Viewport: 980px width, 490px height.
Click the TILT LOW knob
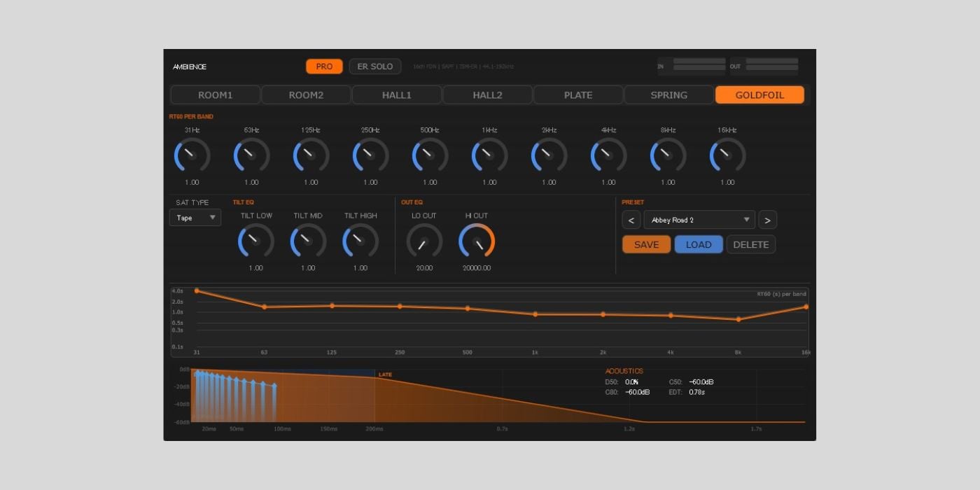(x=255, y=241)
